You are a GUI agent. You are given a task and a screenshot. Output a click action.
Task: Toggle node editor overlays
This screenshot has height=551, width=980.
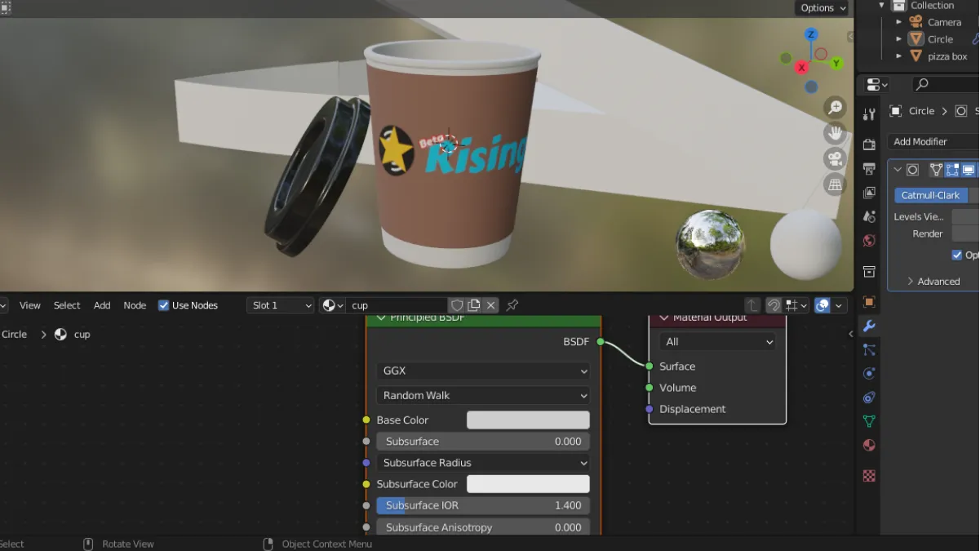tap(823, 305)
